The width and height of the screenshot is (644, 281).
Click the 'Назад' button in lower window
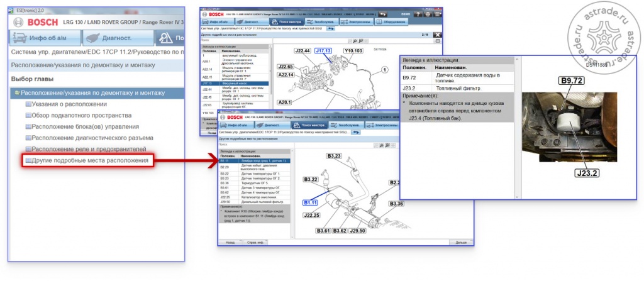pos(230,243)
